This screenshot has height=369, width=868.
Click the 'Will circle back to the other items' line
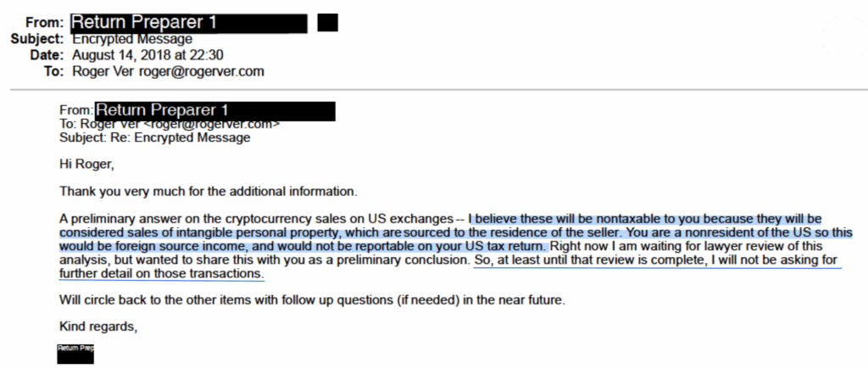coord(313,301)
